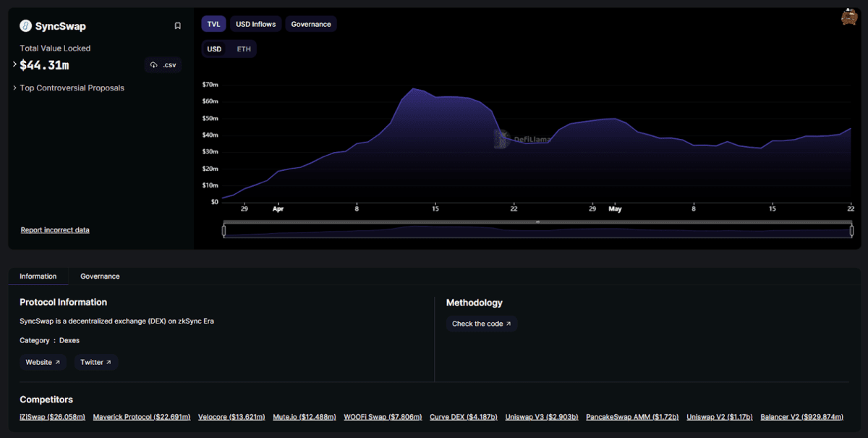Expand the Total Value Locked breakdown chevron

[x=14, y=64]
